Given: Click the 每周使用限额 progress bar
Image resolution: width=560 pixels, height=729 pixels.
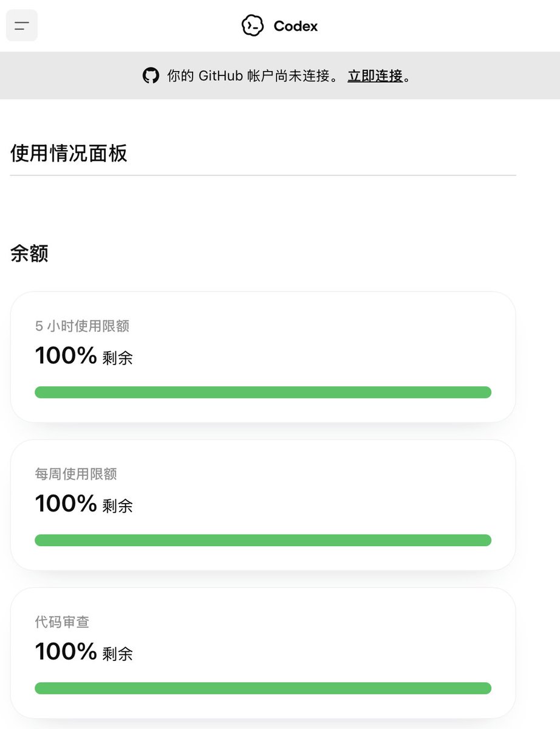Looking at the screenshot, I should (263, 540).
